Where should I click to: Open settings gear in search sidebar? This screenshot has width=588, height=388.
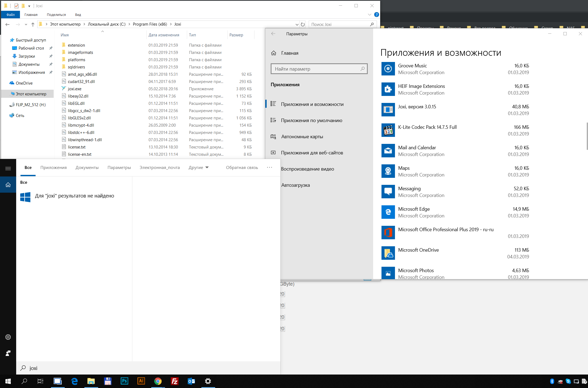pos(8,337)
